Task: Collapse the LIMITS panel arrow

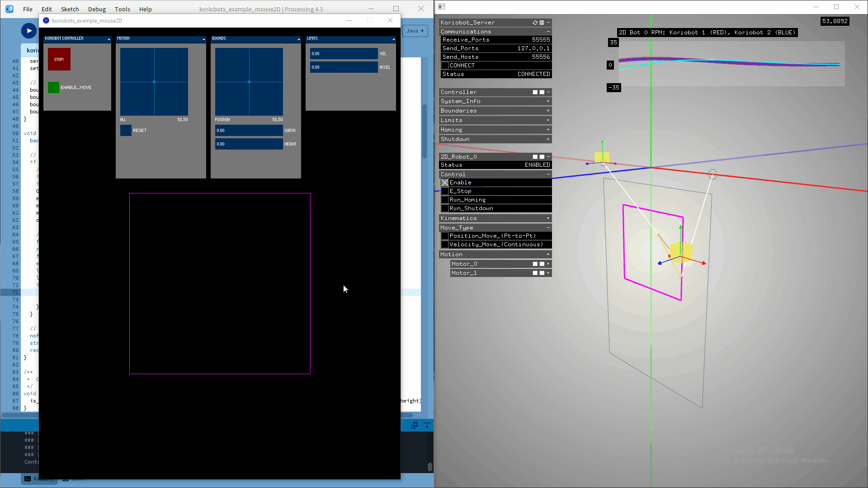Action: click(393, 39)
